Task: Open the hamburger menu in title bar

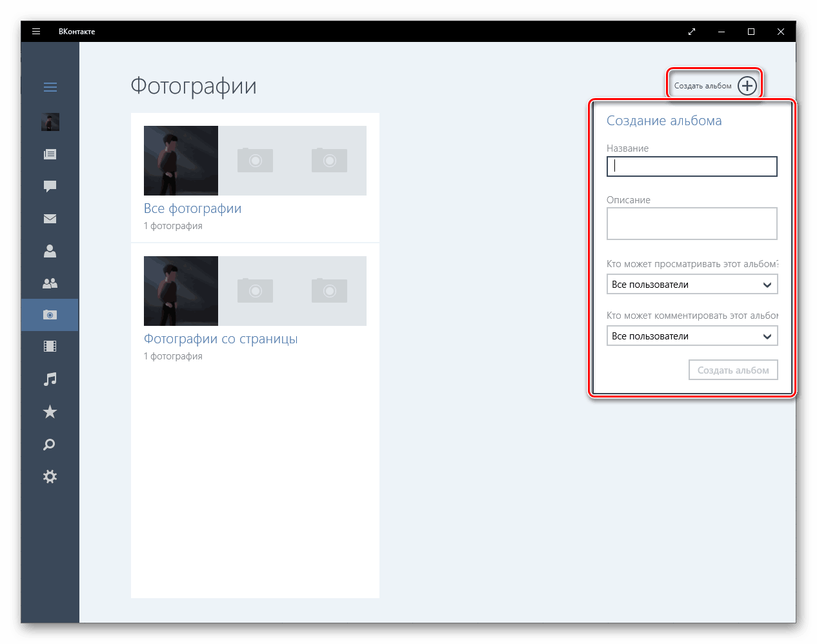Action: click(x=36, y=31)
